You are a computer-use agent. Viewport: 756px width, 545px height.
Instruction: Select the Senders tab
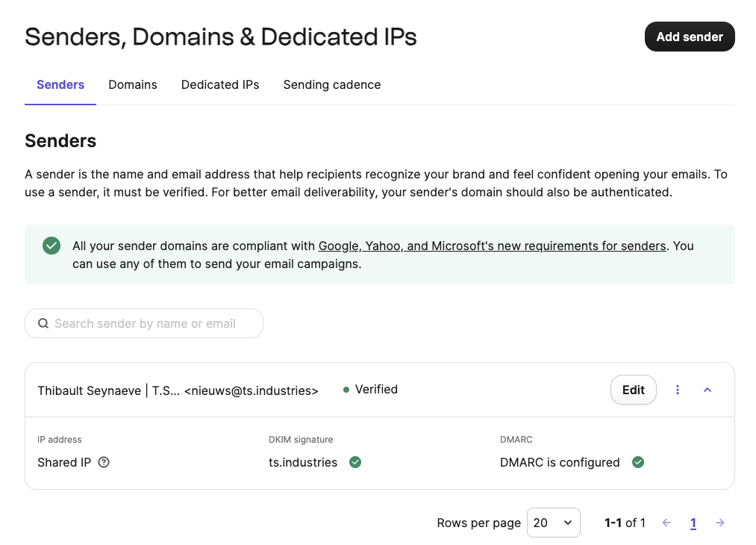60,85
